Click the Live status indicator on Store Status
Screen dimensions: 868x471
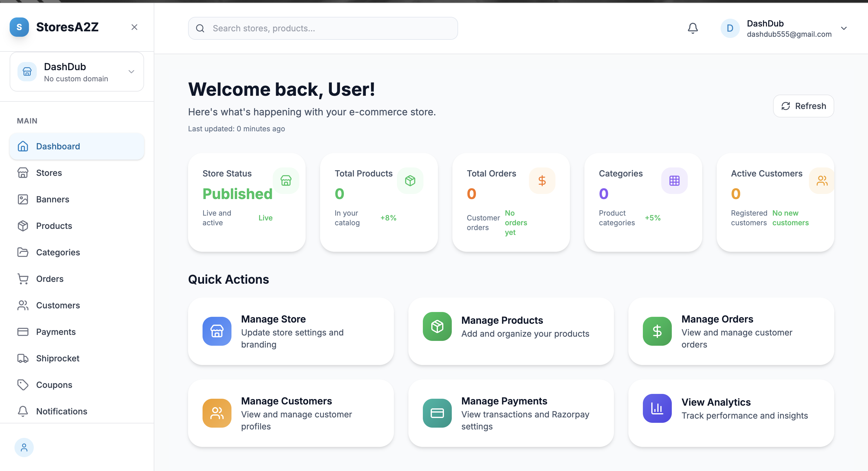coord(266,217)
